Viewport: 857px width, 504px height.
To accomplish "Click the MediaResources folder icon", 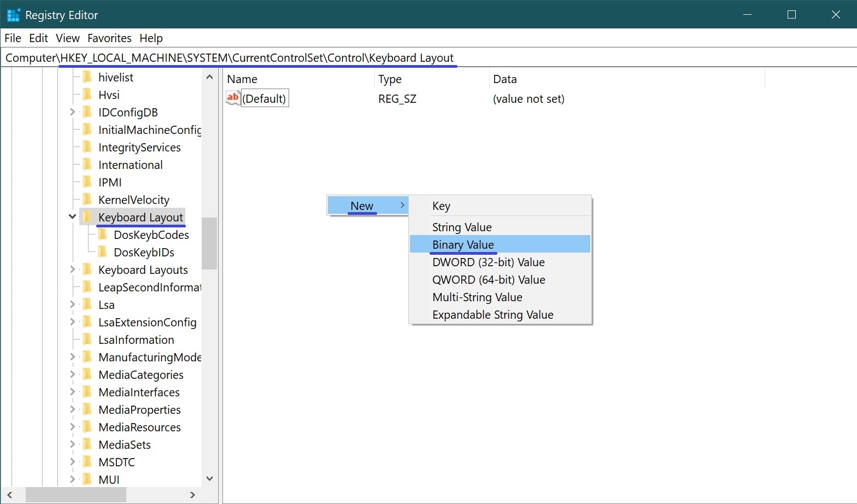I will tap(87, 427).
